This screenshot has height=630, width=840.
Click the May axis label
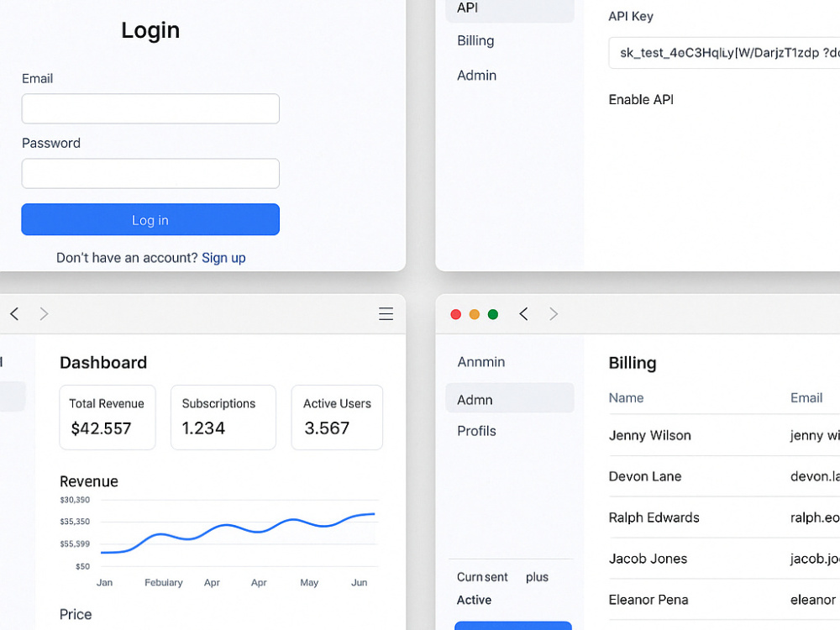pyautogui.click(x=309, y=583)
